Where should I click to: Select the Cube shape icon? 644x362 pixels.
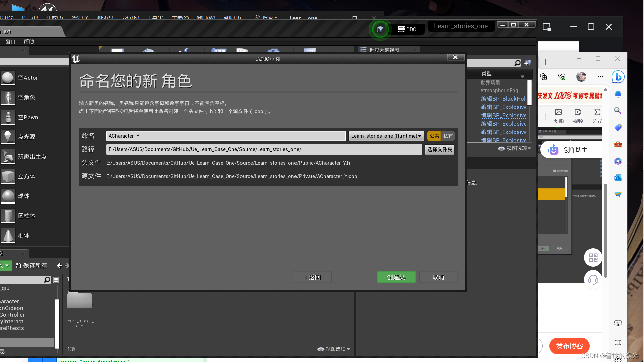(8, 176)
